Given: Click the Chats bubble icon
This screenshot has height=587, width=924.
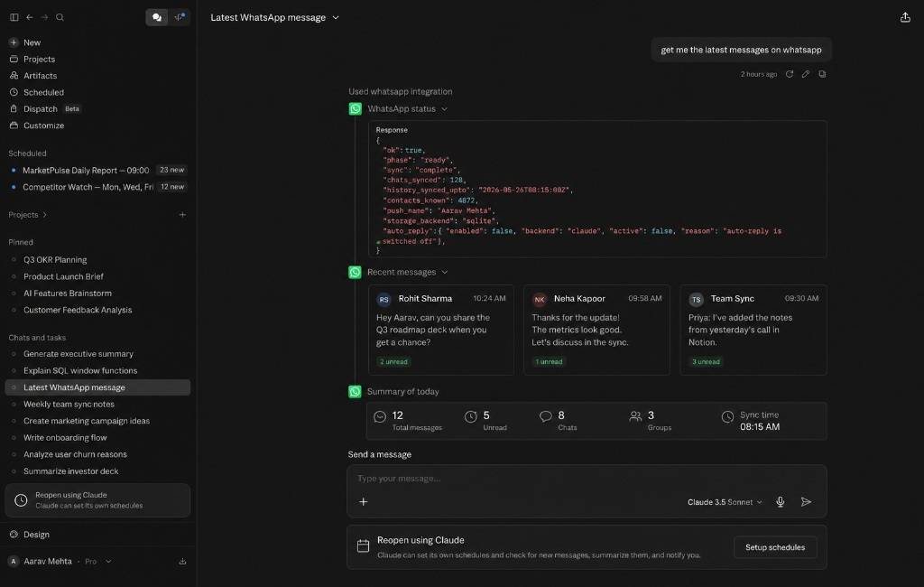Looking at the screenshot, I should pyautogui.click(x=546, y=416).
